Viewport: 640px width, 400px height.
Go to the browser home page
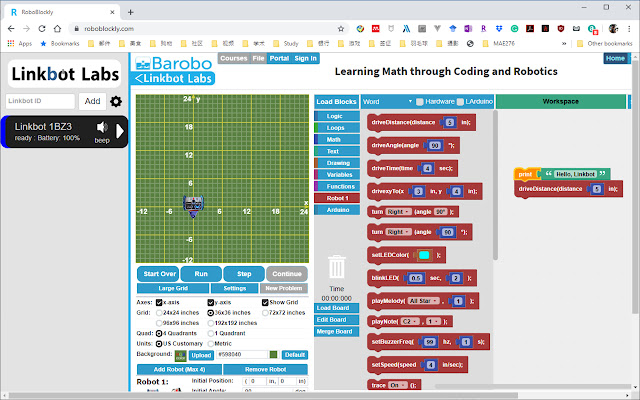point(57,29)
